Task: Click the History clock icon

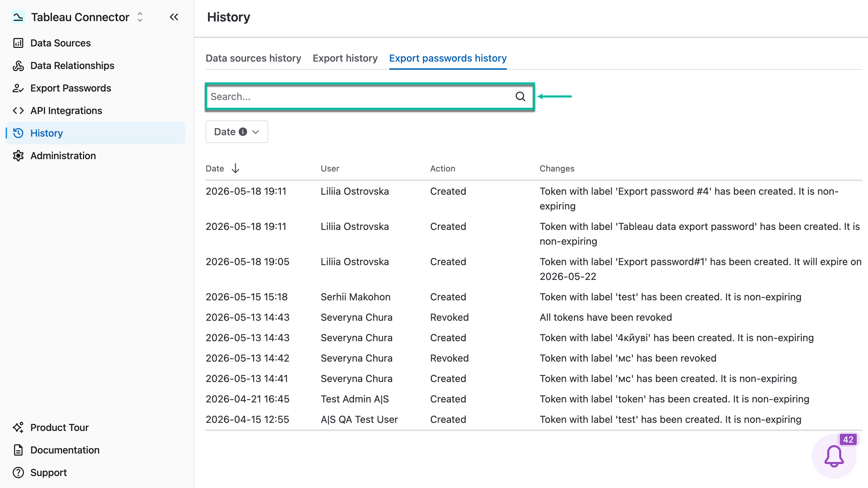Action: pyautogui.click(x=18, y=133)
